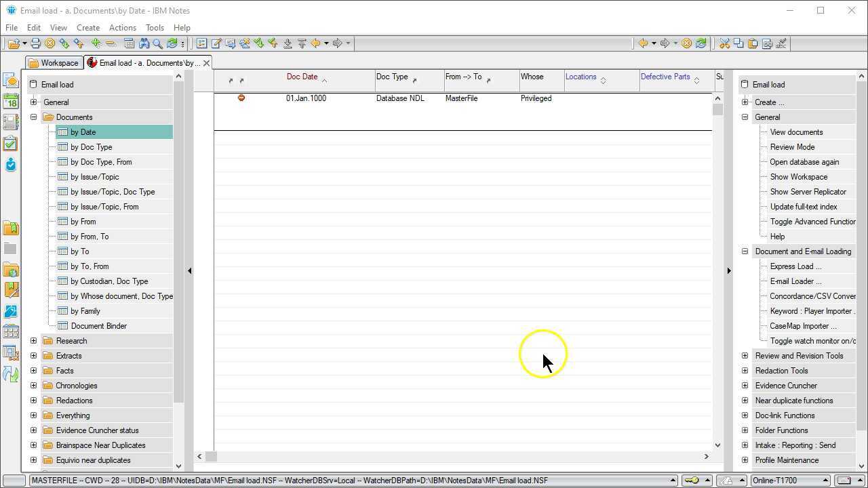Image resolution: width=868 pixels, height=488 pixels.
Task: Open Calendar from the left sidebar
Action: (10, 102)
